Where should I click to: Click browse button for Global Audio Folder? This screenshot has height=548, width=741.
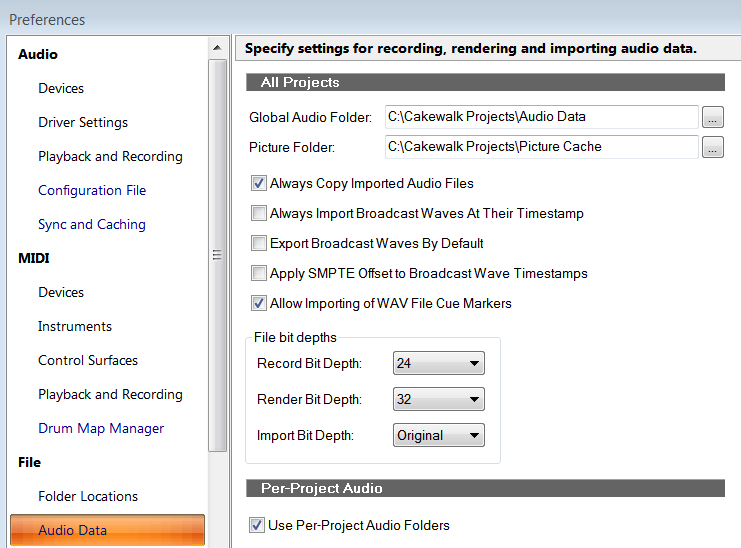(712, 117)
